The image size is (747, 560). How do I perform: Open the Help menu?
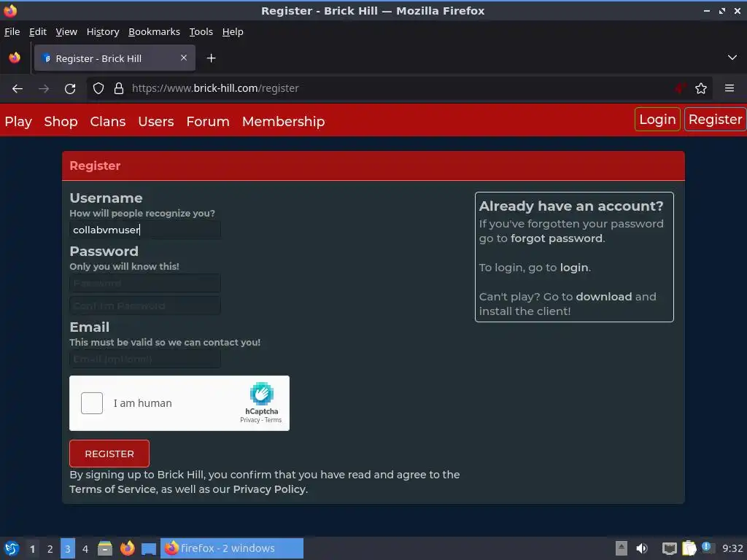(233, 31)
